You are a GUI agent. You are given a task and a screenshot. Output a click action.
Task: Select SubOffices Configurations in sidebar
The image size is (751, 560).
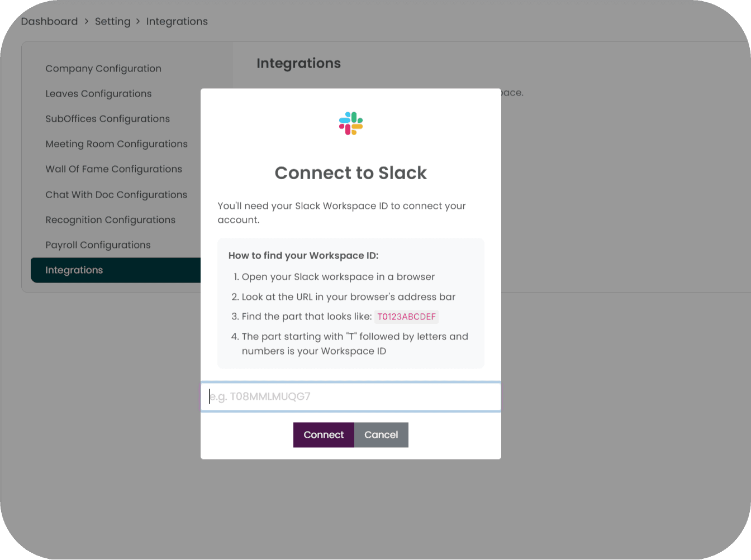(x=107, y=119)
